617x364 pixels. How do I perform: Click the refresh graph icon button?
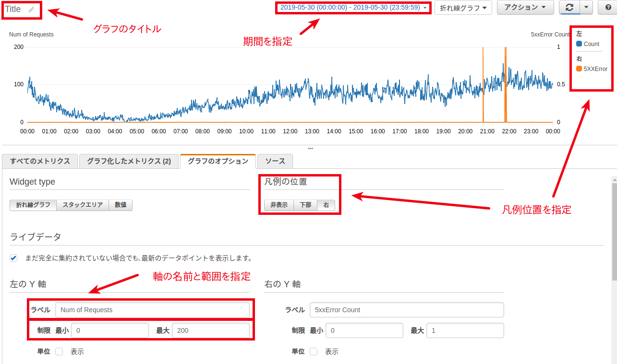[569, 8]
